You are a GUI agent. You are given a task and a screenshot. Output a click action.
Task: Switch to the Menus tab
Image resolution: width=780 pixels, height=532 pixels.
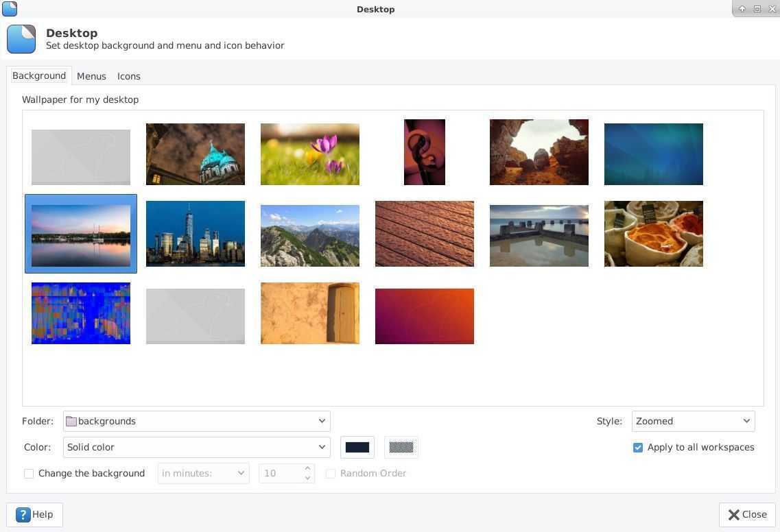coord(91,76)
